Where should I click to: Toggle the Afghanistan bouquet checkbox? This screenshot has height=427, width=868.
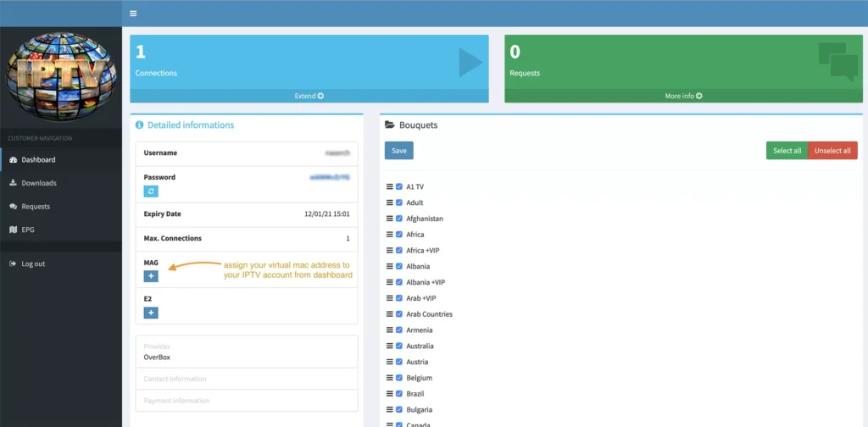point(399,219)
